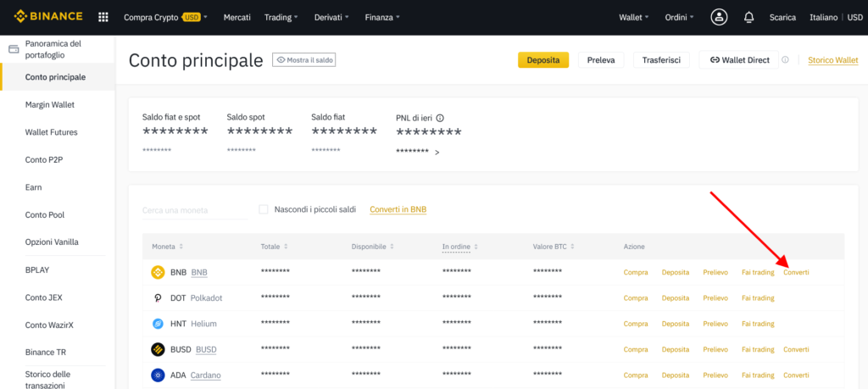This screenshot has height=389, width=868.
Task: Expand Trading dropdown menu
Action: pyautogui.click(x=281, y=17)
